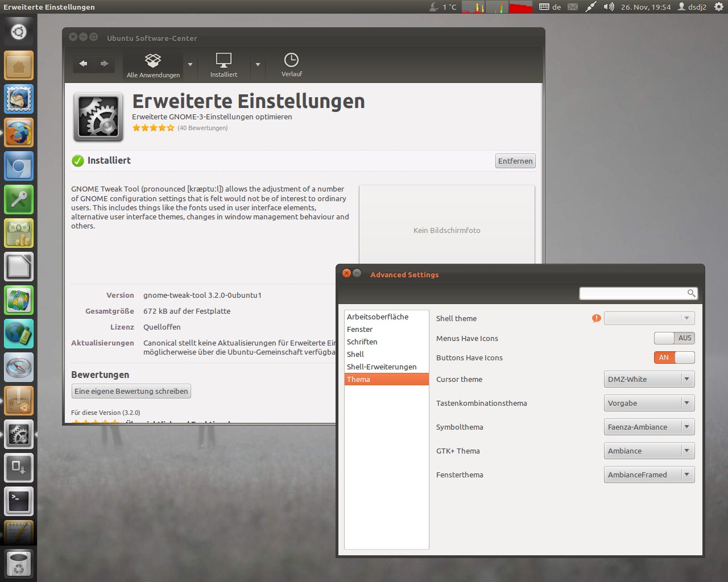Select Schriften category
Image resolution: width=728 pixels, height=582 pixels.
point(387,342)
